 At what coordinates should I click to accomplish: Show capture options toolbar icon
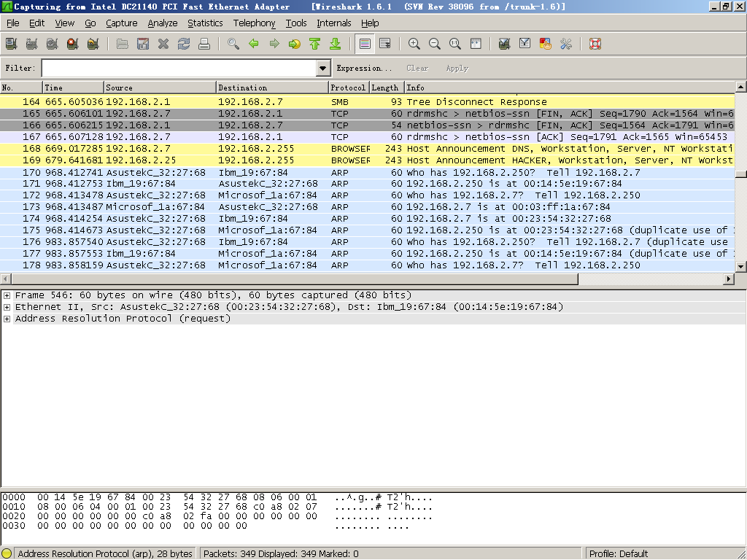click(32, 44)
